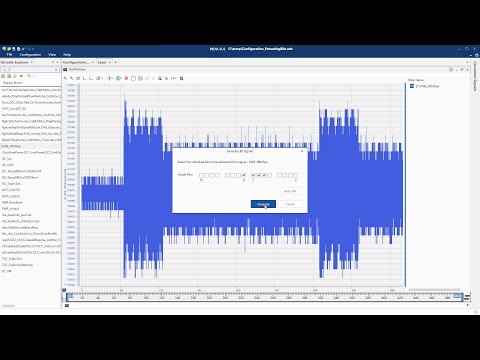Toggle bit 9 checkbox in dialog
This screenshot has width=480, height=360.
point(238,175)
